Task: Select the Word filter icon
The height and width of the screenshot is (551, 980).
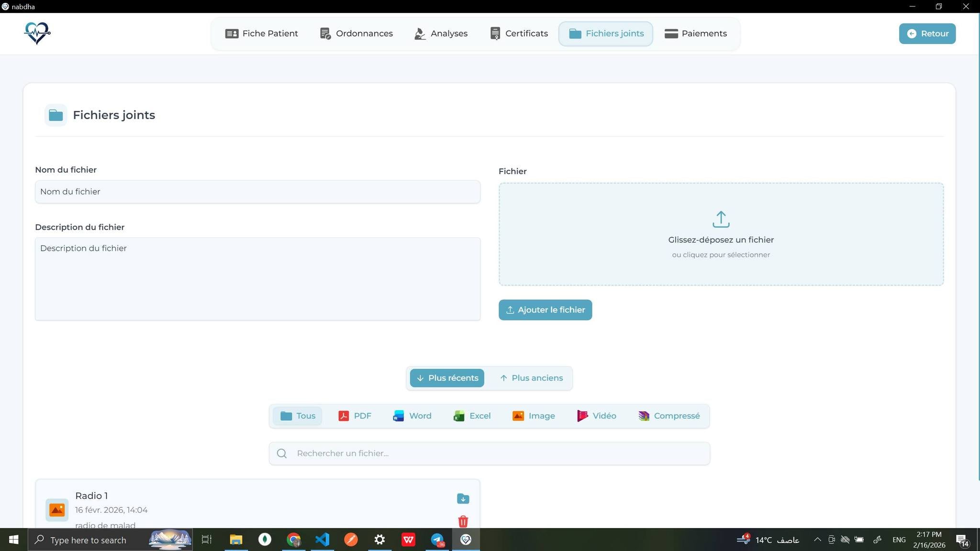Action: 412,416
